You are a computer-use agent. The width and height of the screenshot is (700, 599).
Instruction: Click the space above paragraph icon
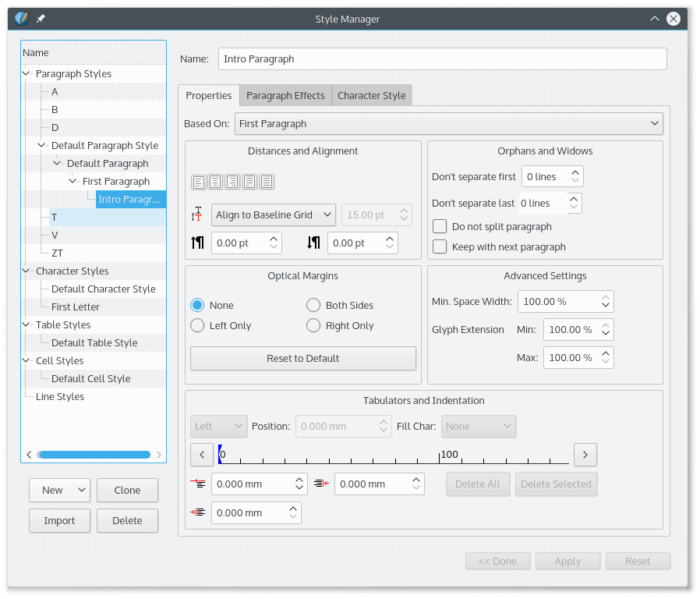(x=198, y=243)
